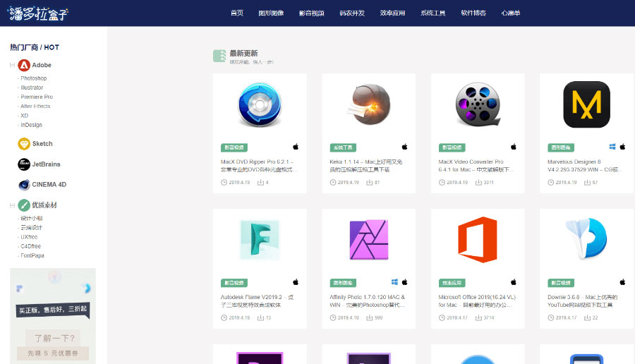Open the Affinity Photo icon
635x364 pixels.
(368, 240)
